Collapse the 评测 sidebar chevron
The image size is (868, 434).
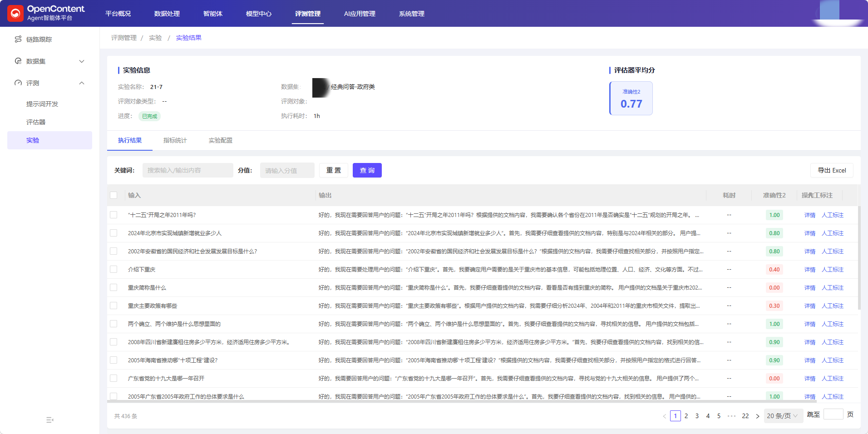click(82, 83)
